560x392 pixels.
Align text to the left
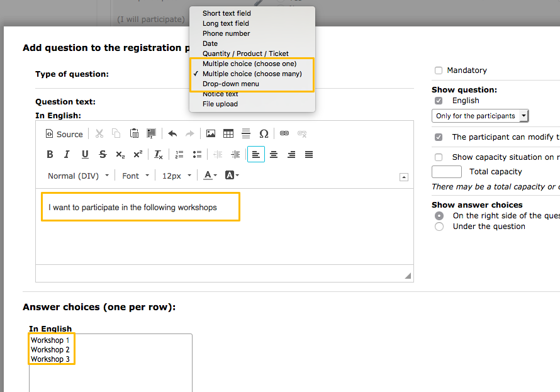tap(255, 154)
